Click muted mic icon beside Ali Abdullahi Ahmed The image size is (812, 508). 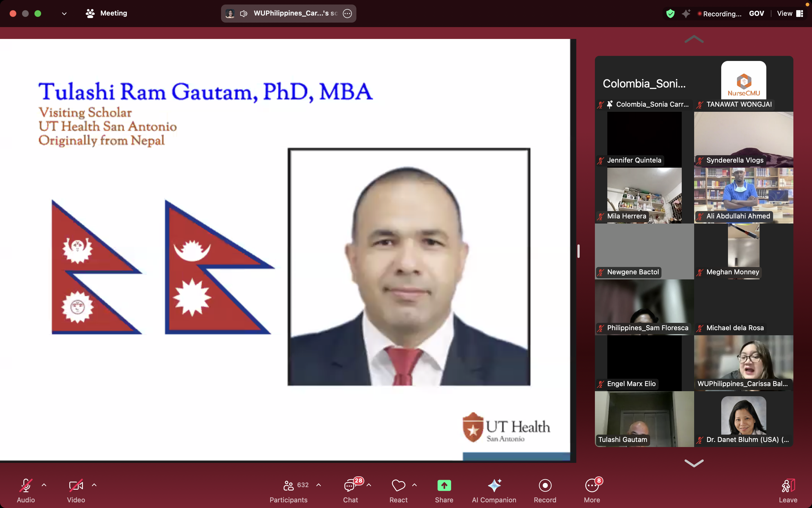tap(700, 216)
